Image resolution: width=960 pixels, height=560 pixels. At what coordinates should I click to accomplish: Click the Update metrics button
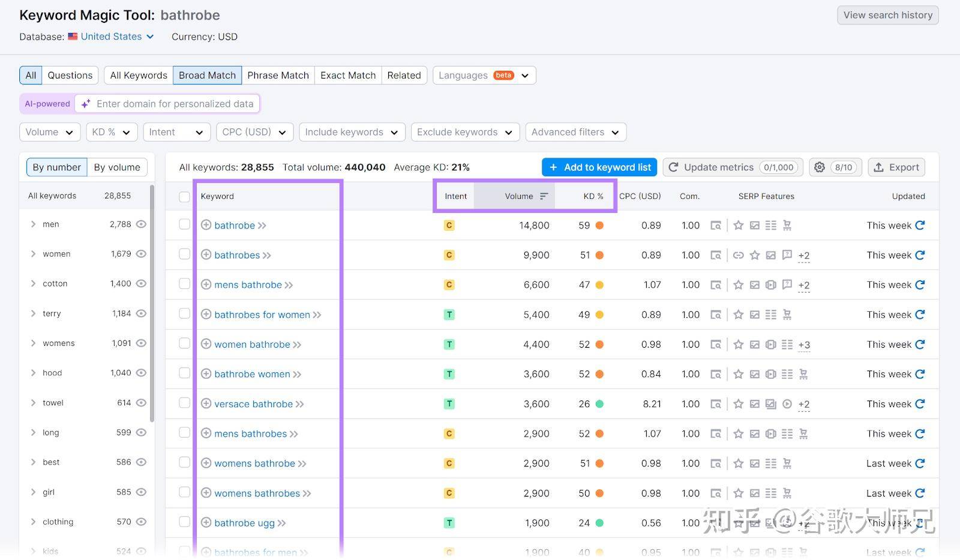point(733,167)
